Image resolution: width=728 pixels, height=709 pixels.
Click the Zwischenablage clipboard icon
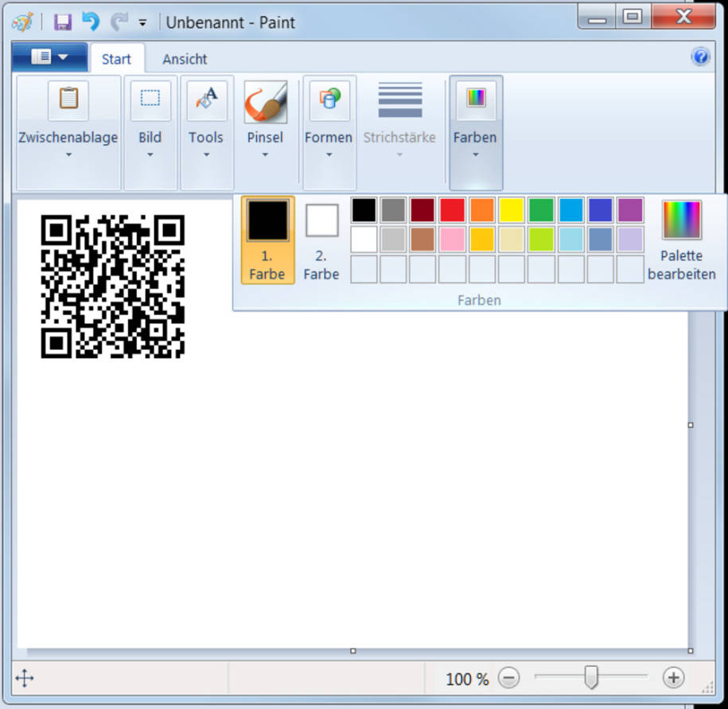tap(68, 99)
